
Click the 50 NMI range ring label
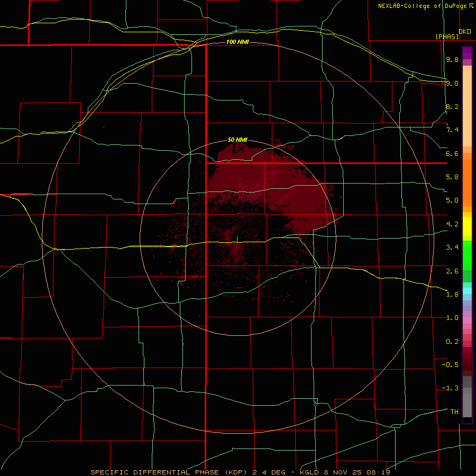point(237,140)
